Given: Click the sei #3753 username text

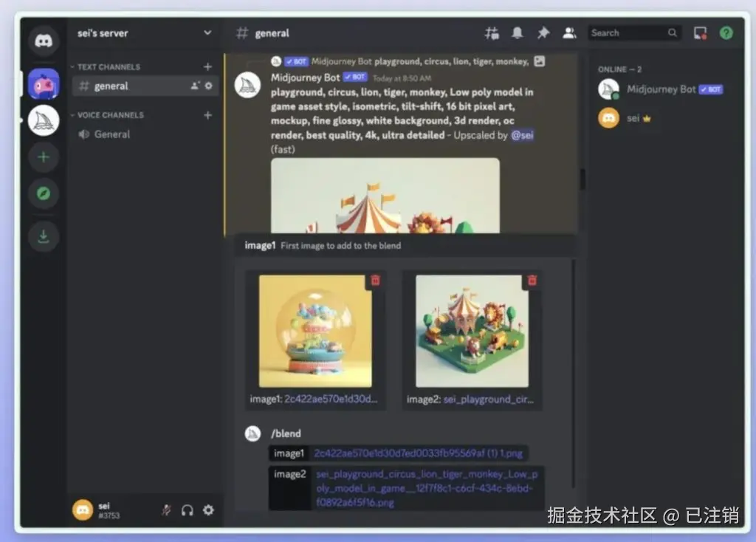Looking at the screenshot, I should pyautogui.click(x=109, y=511).
